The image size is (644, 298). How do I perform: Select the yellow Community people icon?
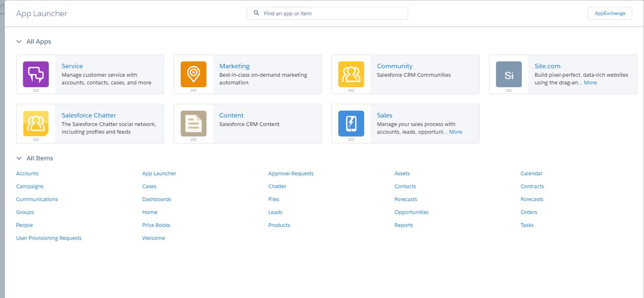(351, 74)
